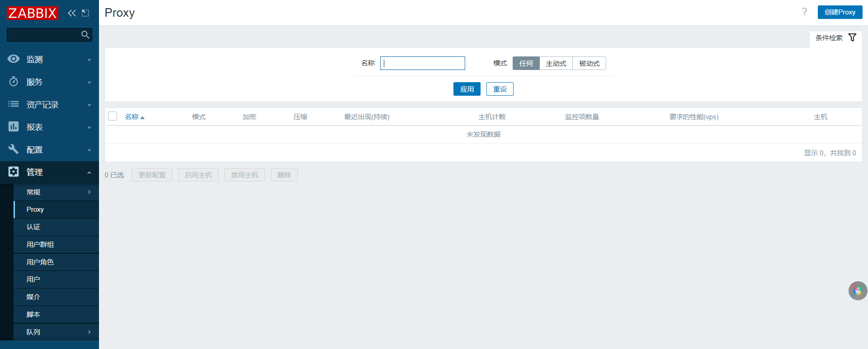Click the disabled 更新配置 button
The image size is (868, 349).
tap(152, 175)
